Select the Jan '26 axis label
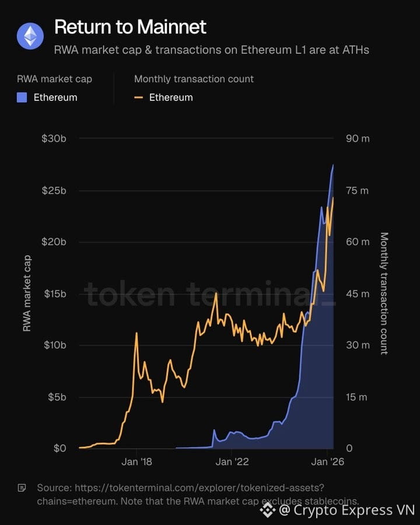The width and height of the screenshot is (420, 525). click(x=328, y=462)
